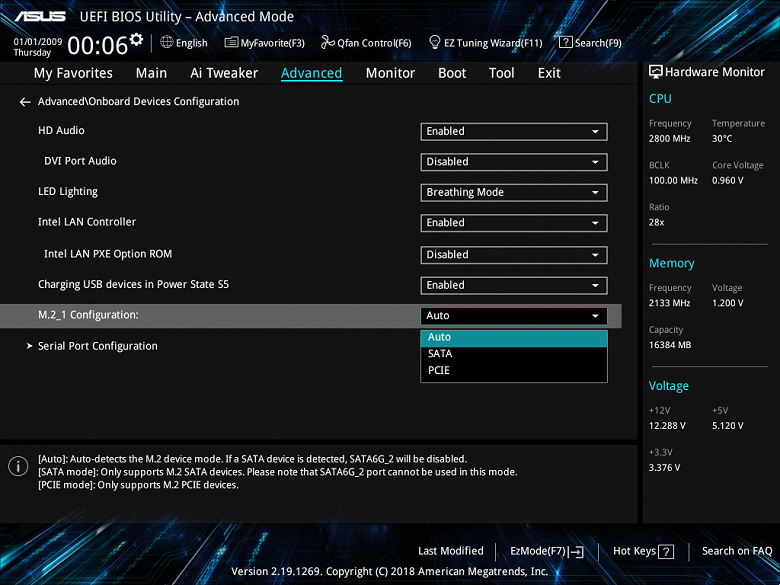Click the LED Lighting label
Viewport: 780px width, 585px height.
(68, 192)
